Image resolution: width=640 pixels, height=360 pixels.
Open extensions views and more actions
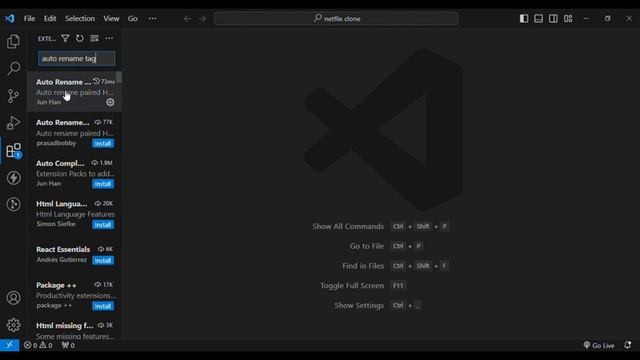pyautogui.click(x=109, y=38)
